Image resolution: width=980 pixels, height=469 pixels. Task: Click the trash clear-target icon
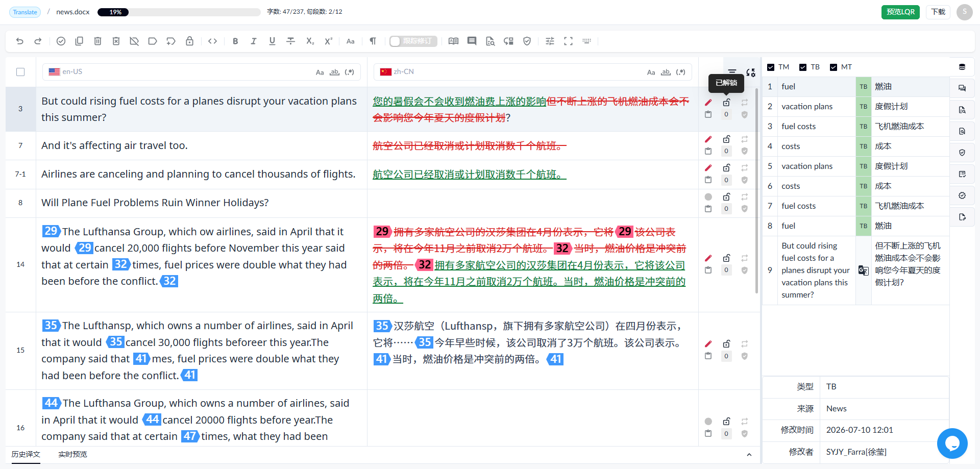(97, 41)
